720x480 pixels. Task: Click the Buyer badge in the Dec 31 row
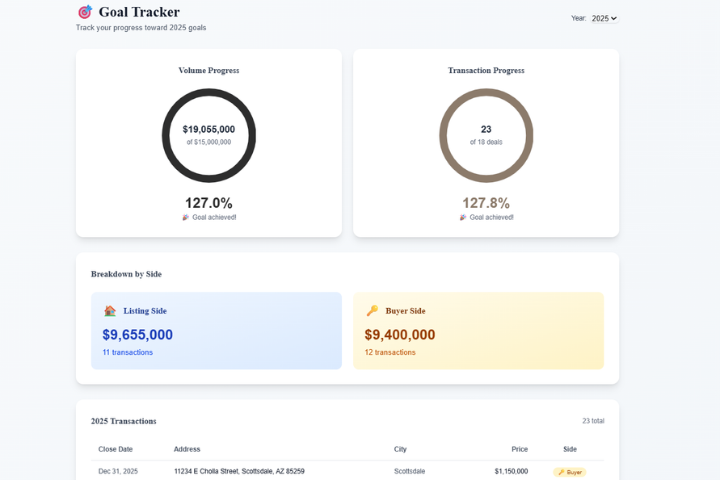[570, 472]
